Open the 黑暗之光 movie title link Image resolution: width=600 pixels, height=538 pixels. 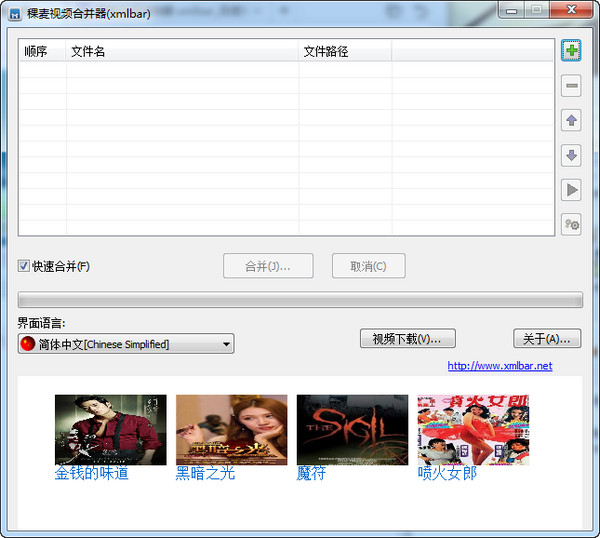pyautogui.click(x=205, y=474)
